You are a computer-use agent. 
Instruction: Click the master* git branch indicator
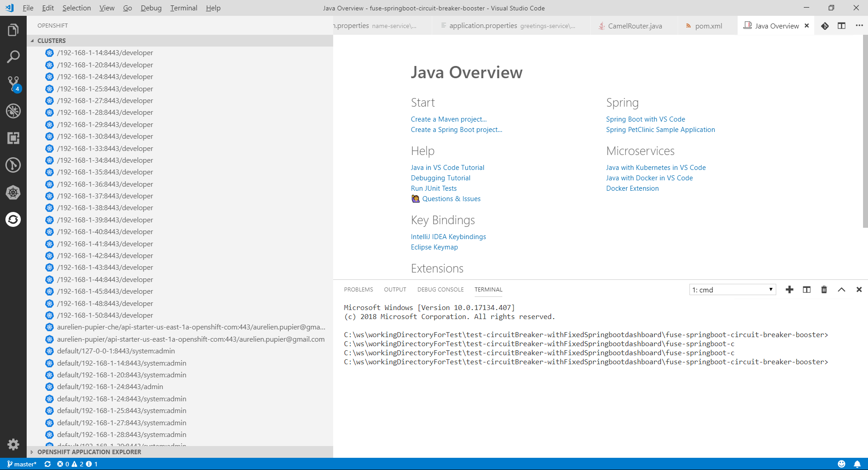click(x=22, y=464)
